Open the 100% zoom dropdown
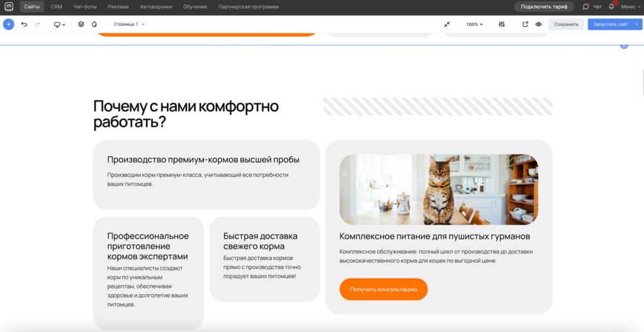 pos(474,24)
